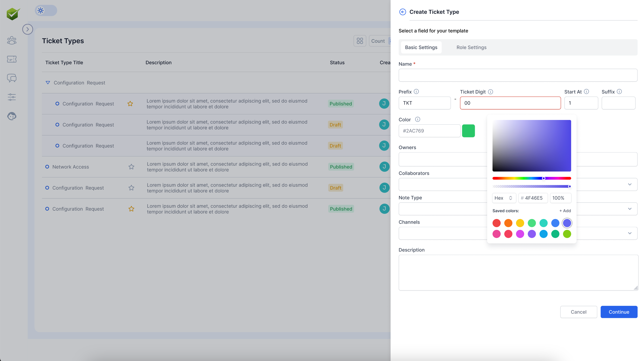Image resolution: width=644 pixels, height=361 pixels.
Task: Pick the lime green saved color
Action: [x=567, y=234]
